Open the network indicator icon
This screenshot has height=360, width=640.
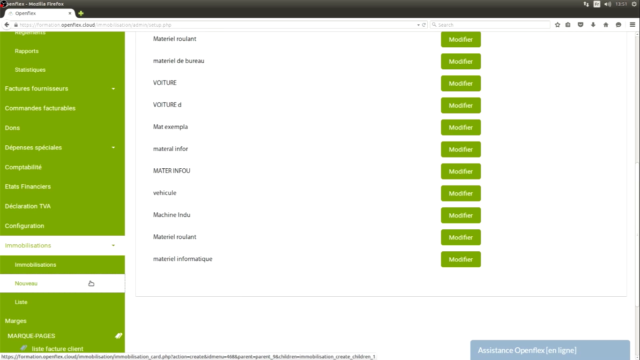click(x=586, y=4)
